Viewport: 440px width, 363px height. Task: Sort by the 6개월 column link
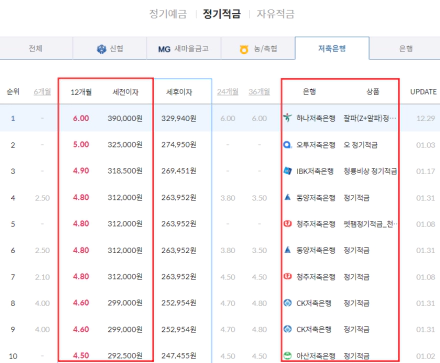[42, 92]
